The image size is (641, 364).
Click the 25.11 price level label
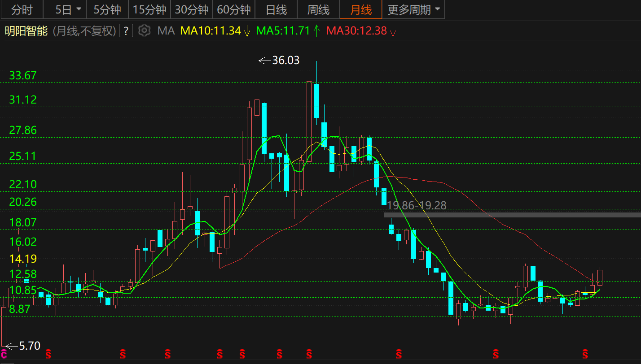[23, 156]
